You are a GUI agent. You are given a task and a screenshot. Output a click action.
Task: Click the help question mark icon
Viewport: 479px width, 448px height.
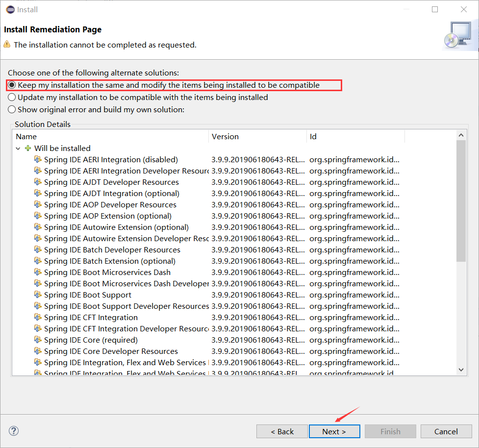pyautogui.click(x=13, y=431)
